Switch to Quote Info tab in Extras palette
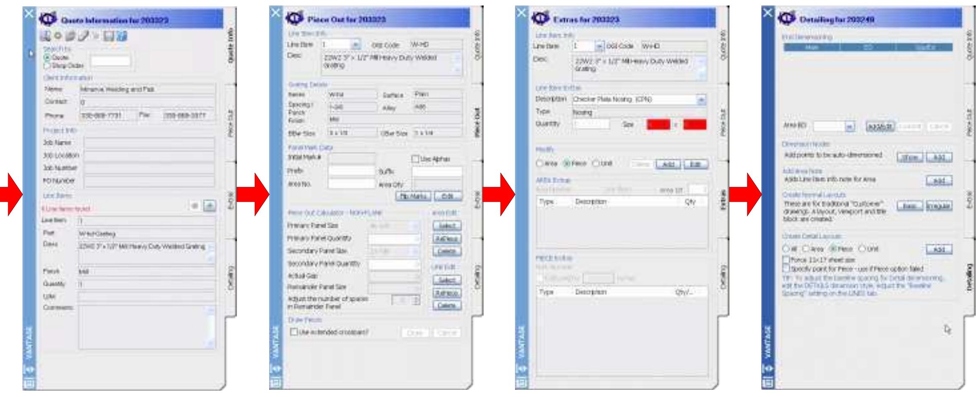 point(723,45)
